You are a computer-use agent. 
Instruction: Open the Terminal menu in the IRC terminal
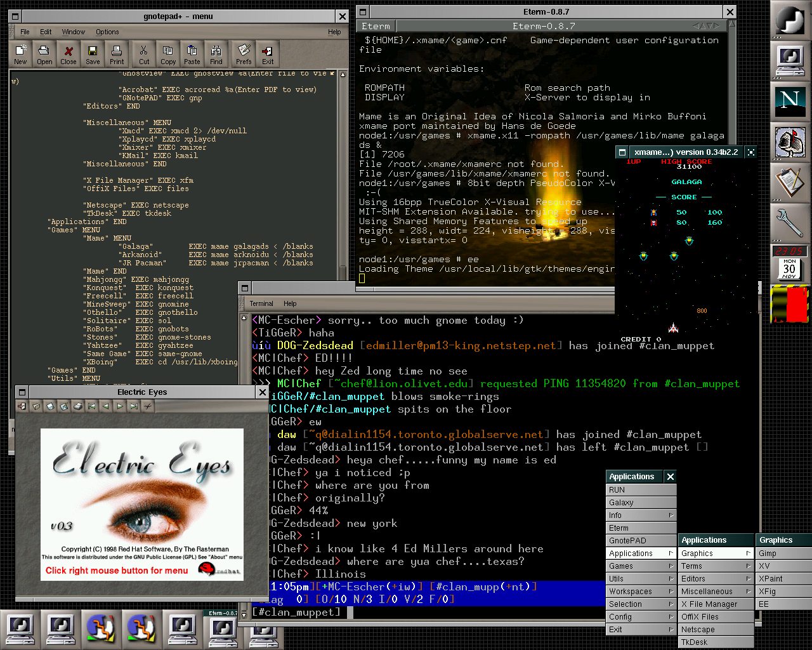click(x=261, y=303)
